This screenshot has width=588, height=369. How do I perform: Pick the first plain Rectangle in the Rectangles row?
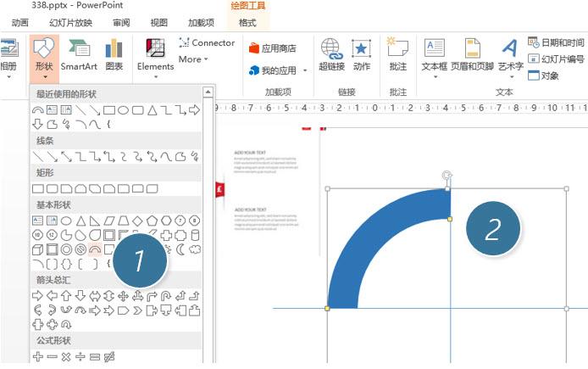click(38, 188)
